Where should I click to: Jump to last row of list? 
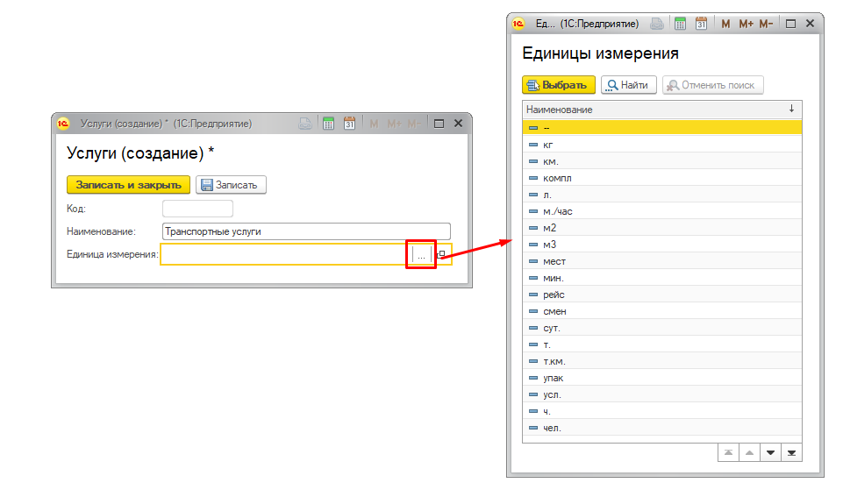tap(791, 452)
